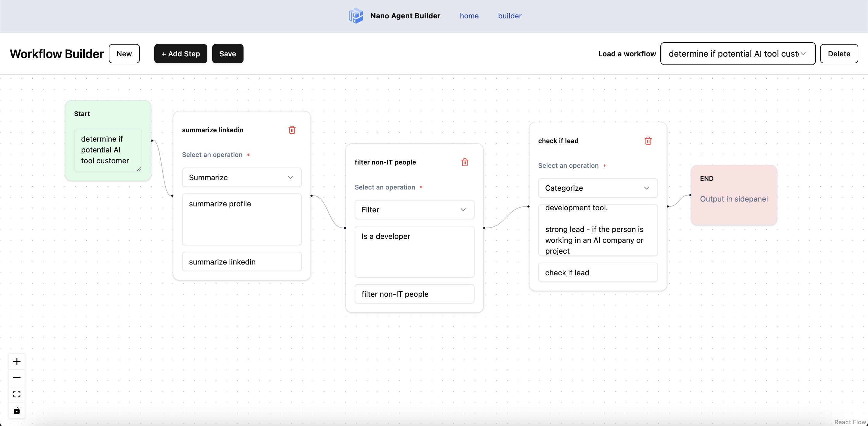The height and width of the screenshot is (426, 868).
Task: Remove the check if lead step with trash icon
Action: (x=648, y=141)
